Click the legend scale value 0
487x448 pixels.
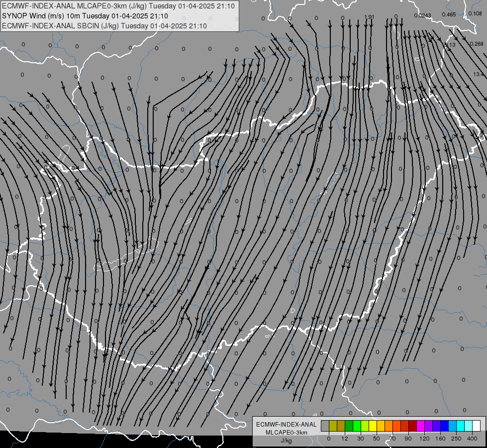point(329,439)
